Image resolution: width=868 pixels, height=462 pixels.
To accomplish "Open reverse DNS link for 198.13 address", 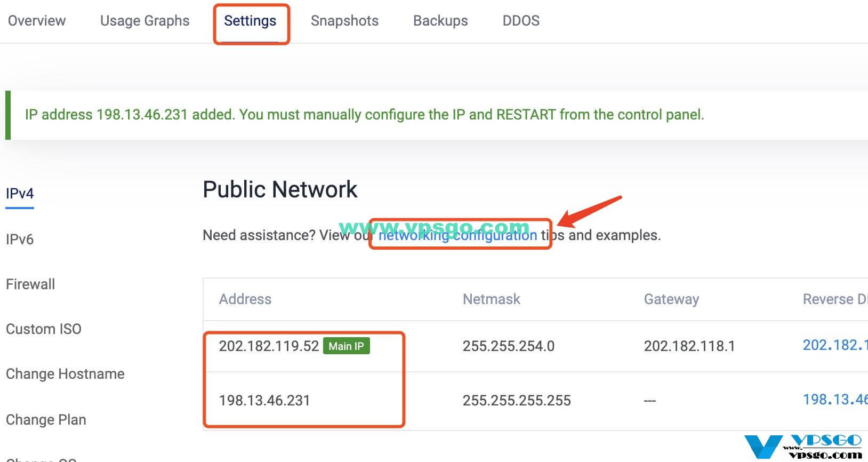I will coord(835,400).
